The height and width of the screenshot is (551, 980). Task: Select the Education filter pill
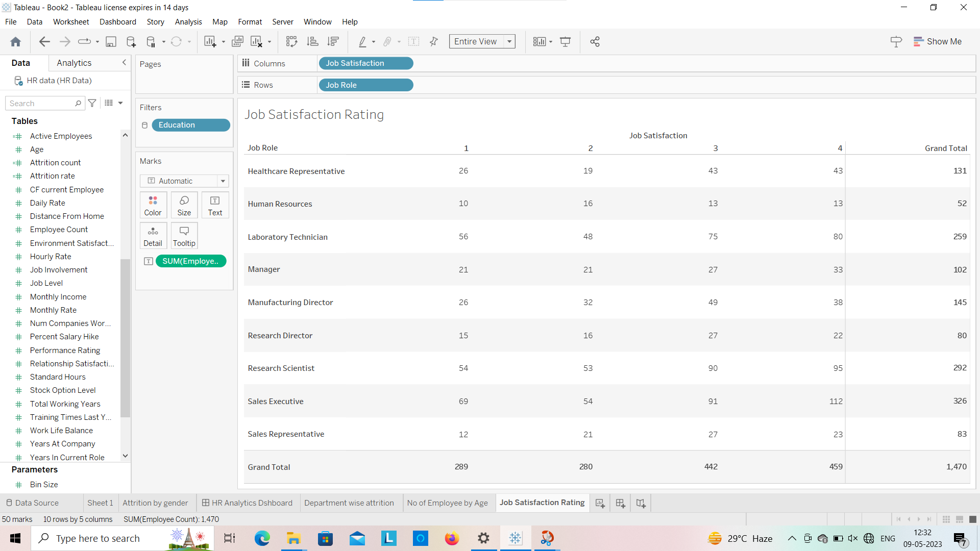pyautogui.click(x=191, y=125)
